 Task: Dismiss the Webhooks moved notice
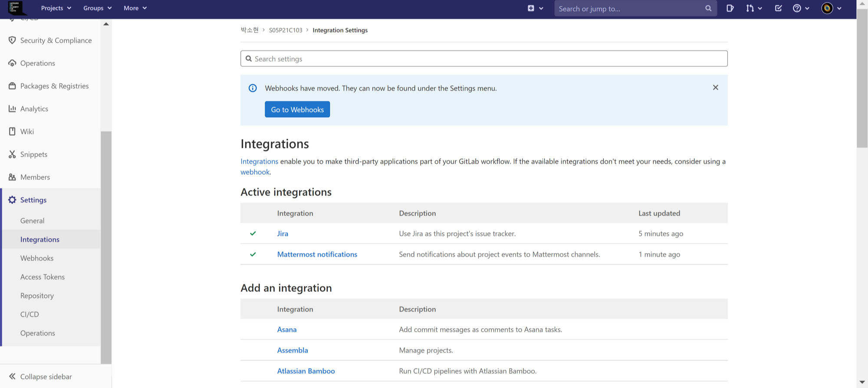(716, 88)
